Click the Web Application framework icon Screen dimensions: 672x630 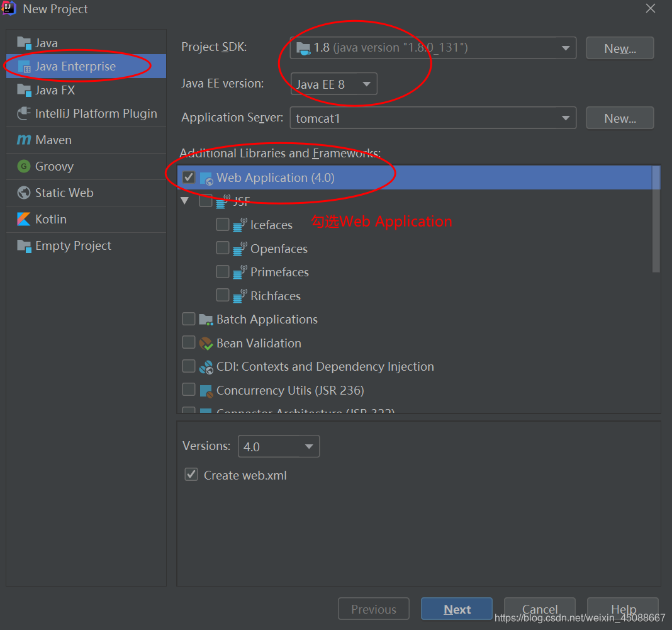click(206, 178)
